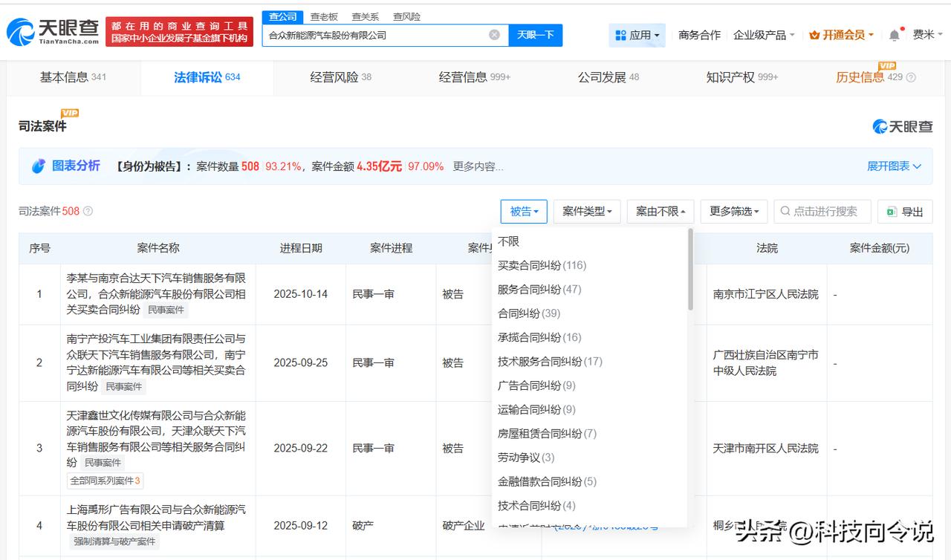Click the dropdown list scrollbar
Viewport: 951px width, 560px height.
pyautogui.click(x=691, y=270)
